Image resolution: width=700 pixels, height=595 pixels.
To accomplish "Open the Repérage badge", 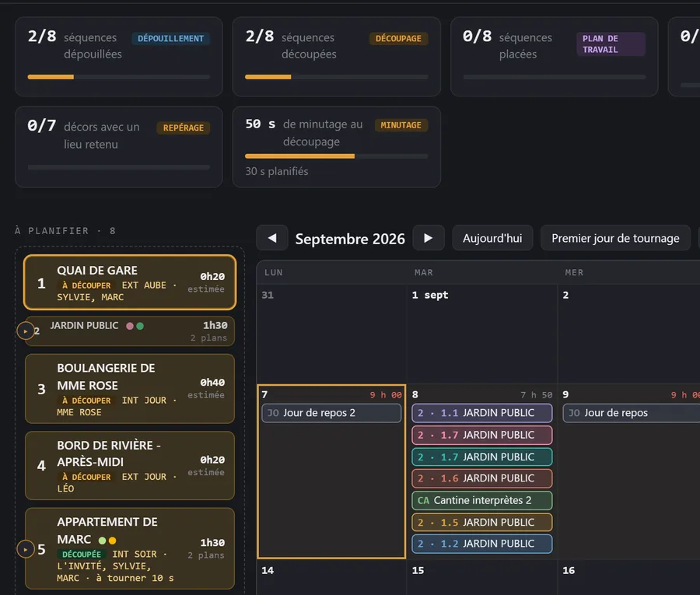I will (183, 128).
